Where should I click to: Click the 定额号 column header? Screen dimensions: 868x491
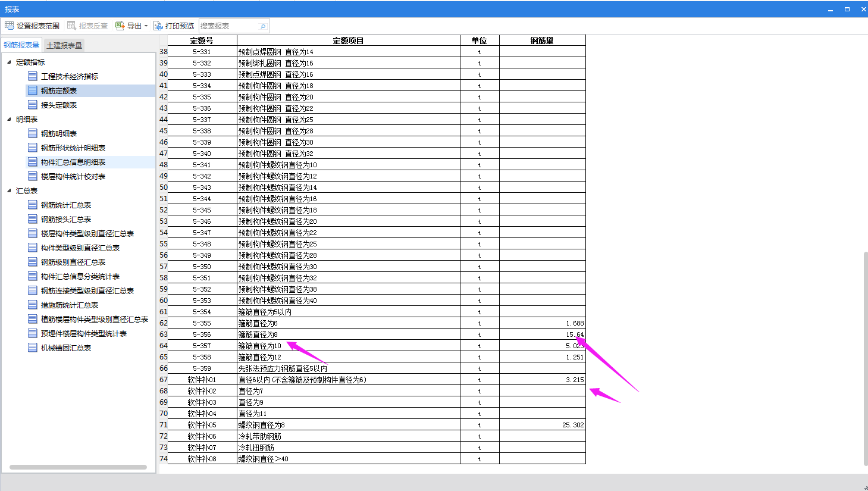[x=202, y=40]
